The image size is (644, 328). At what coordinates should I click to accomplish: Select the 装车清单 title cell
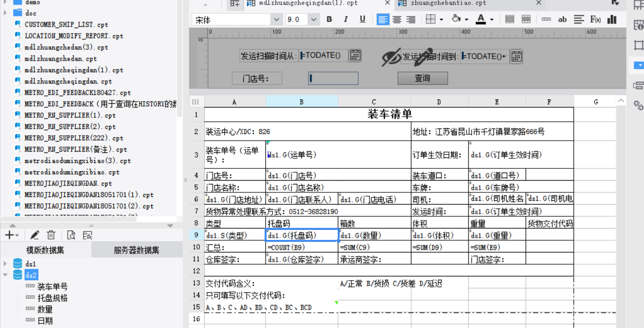coord(389,114)
